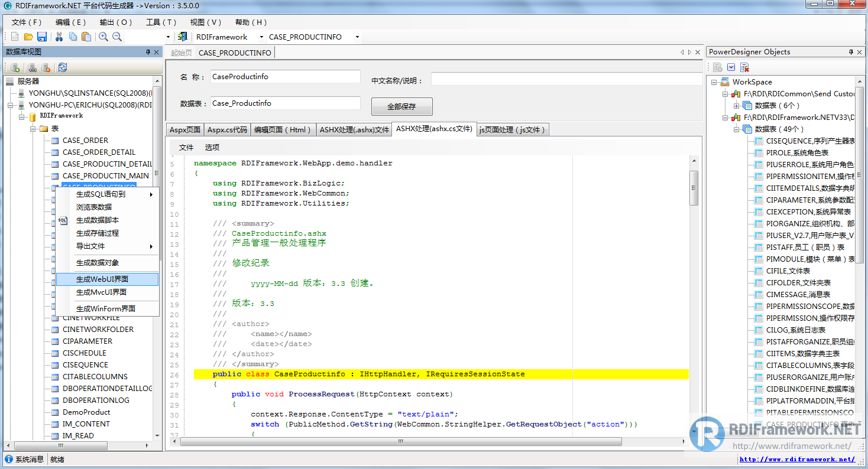Click the info icon beside 系统消息
Screen dimensions: 868x469
tap(9, 459)
